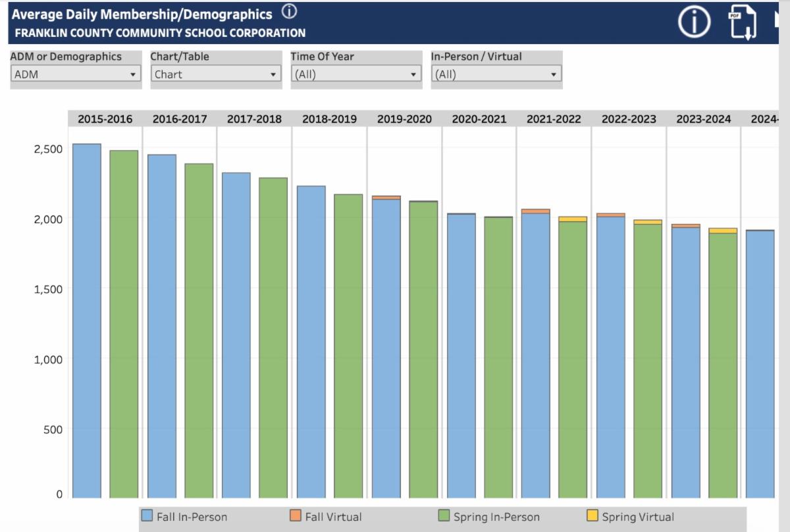Expand the In-Person / Virtual dropdown

(x=496, y=74)
